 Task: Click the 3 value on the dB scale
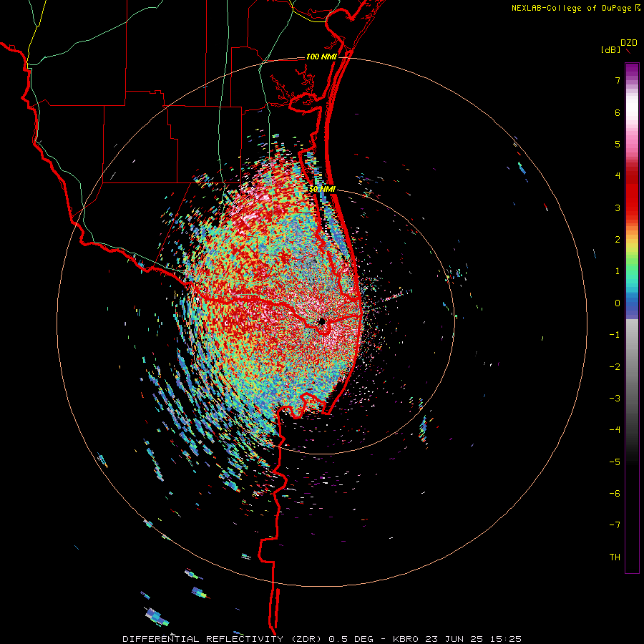pos(618,208)
